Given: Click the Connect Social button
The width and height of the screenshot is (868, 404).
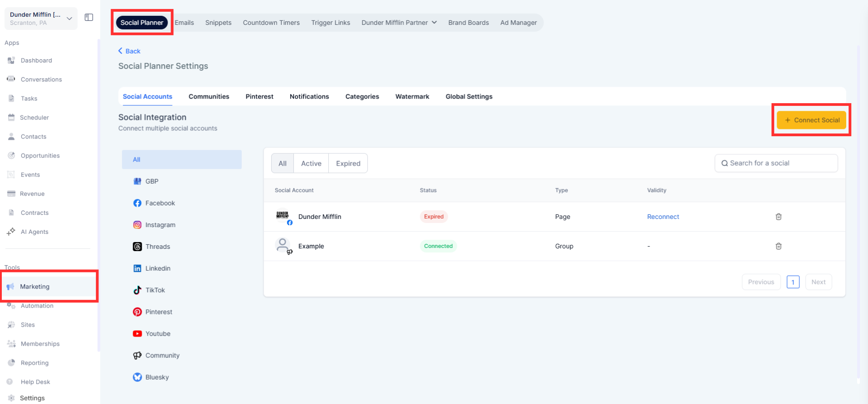Looking at the screenshot, I should [x=811, y=120].
